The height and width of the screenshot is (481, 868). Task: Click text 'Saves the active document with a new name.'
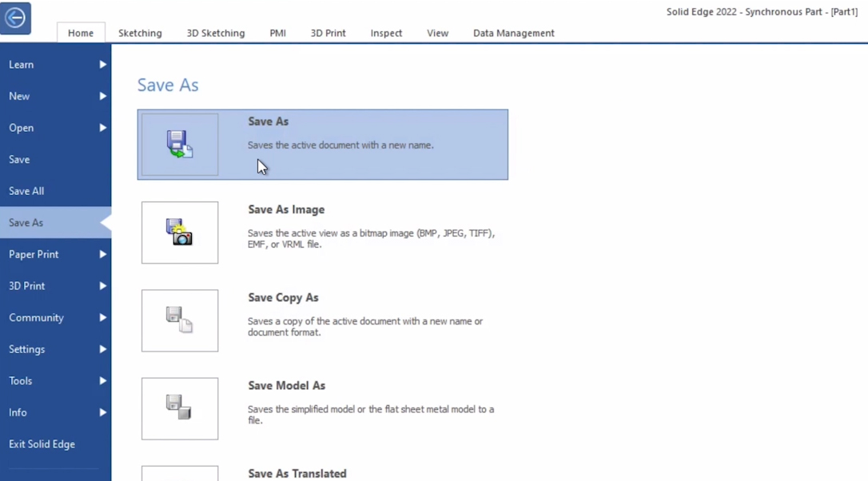[x=340, y=145]
